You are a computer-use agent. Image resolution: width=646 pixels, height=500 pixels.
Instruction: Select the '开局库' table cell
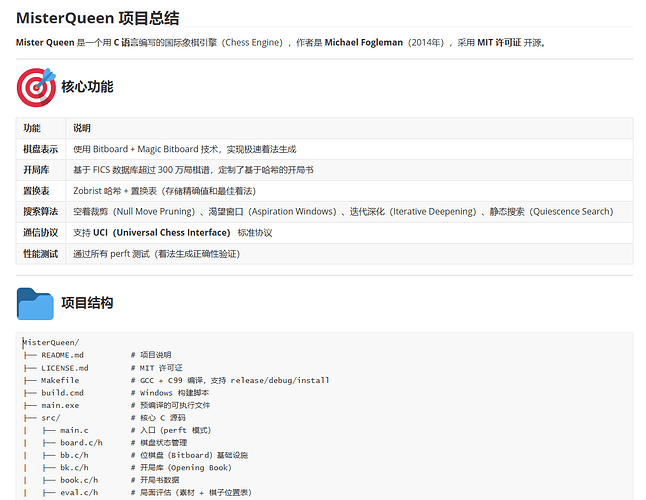point(41,170)
